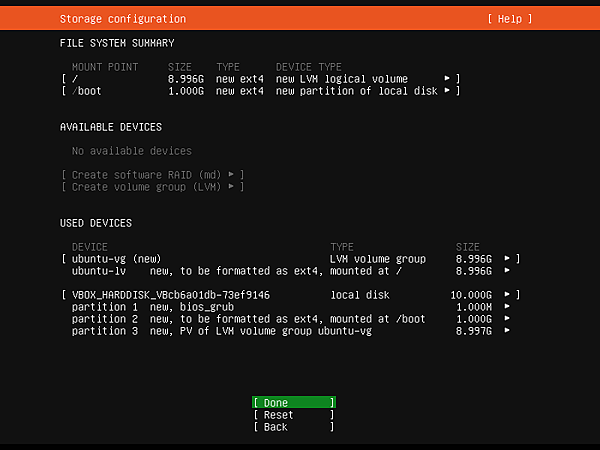Open arrow menu for VBOX_HARDDISK 10.000G
This screenshot has width=600, height=450.
(507, 295)
